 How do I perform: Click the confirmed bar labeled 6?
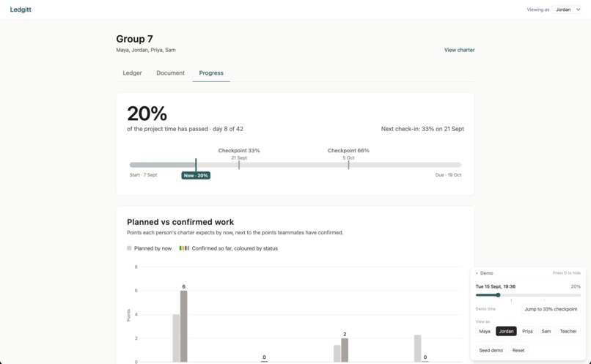[x=183, y=326]
